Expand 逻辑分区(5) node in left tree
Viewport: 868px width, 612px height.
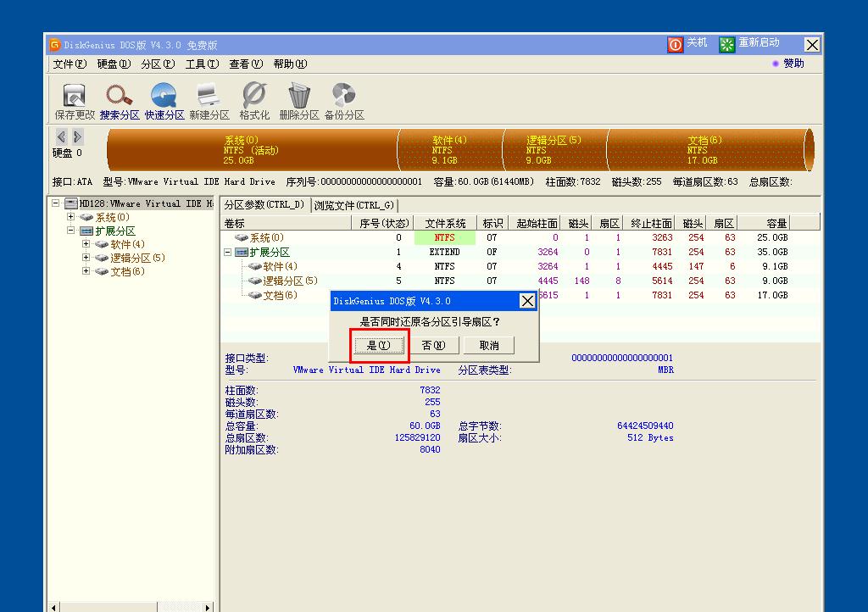coord(86,258)
